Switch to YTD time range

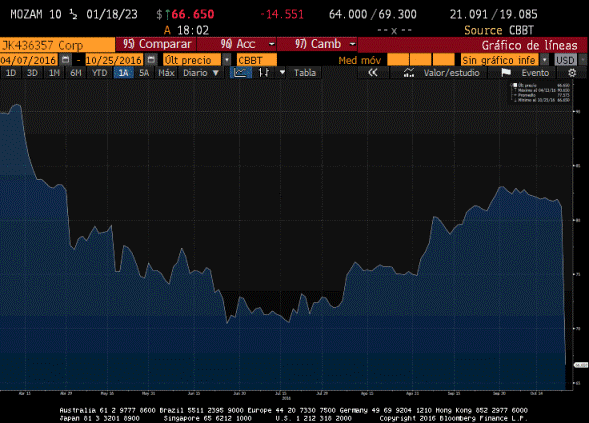(100, 73)
